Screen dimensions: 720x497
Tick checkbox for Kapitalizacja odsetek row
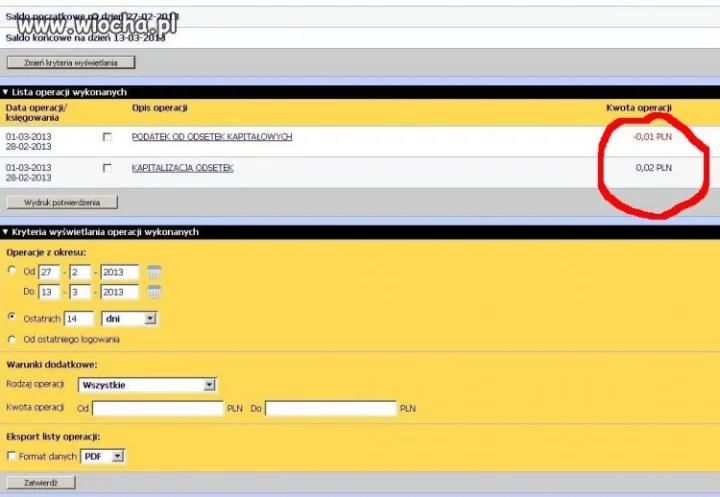107,168
